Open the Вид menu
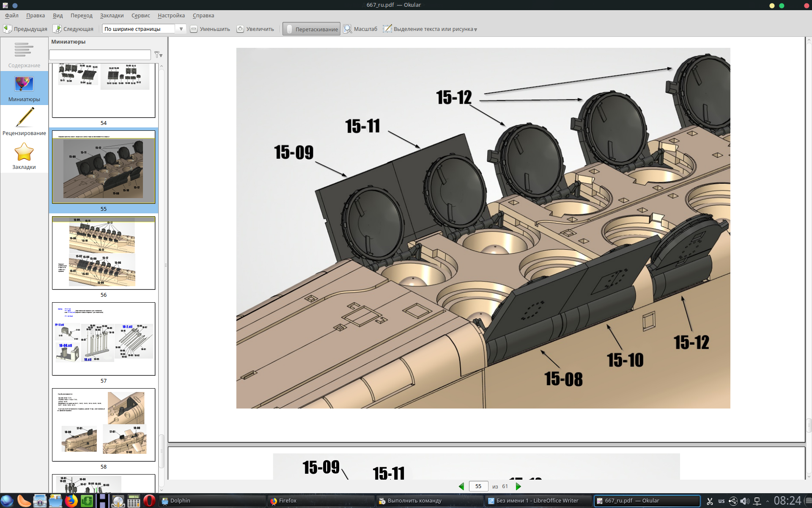812x508 pixels. 58,15
